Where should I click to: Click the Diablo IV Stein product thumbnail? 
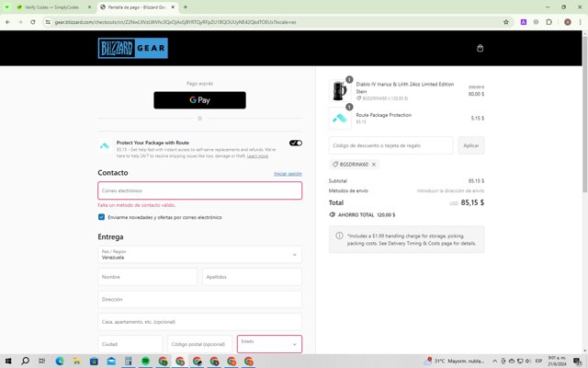tap(340, 90)
